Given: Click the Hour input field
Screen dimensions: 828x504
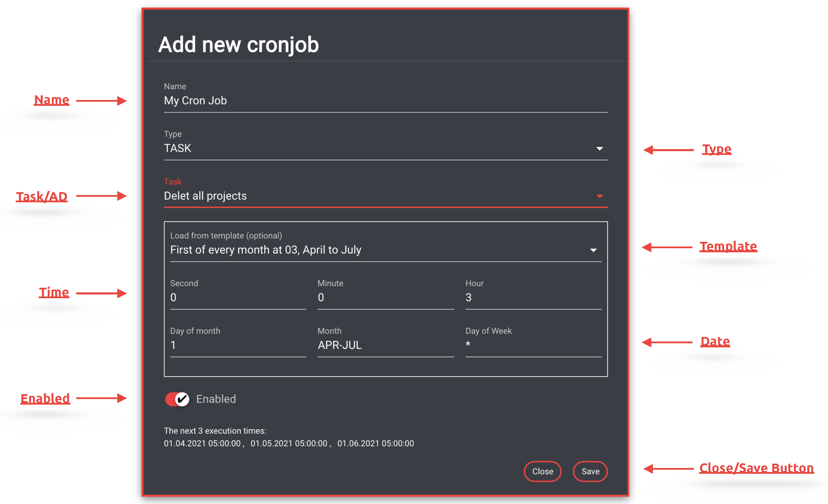Looking at the screenshot, I should (x=533, y=298).
